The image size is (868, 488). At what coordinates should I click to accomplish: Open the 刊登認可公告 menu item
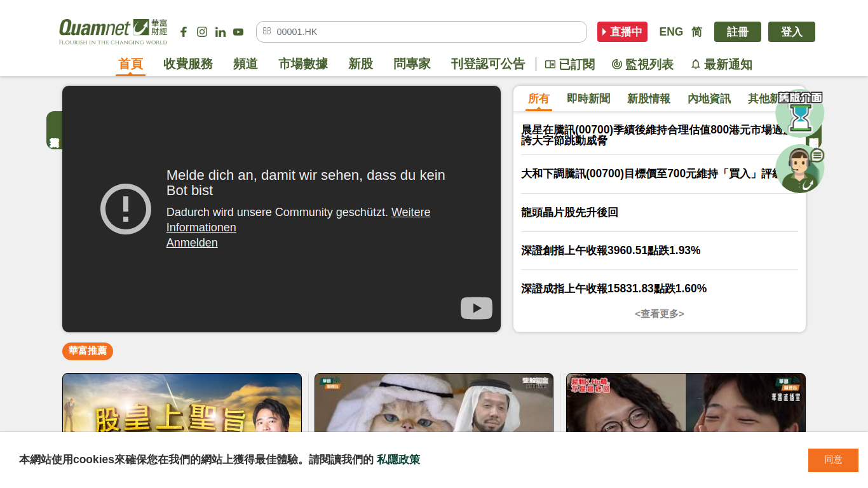488,64
